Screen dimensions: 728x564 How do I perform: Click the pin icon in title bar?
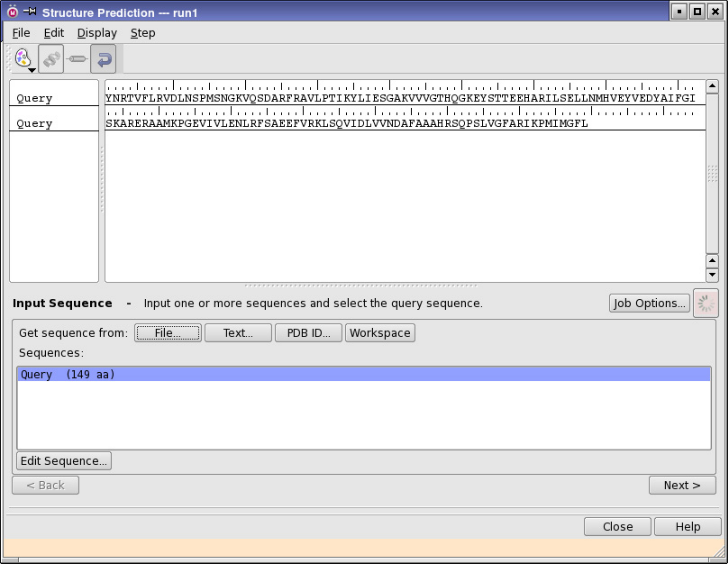[30, 12]
